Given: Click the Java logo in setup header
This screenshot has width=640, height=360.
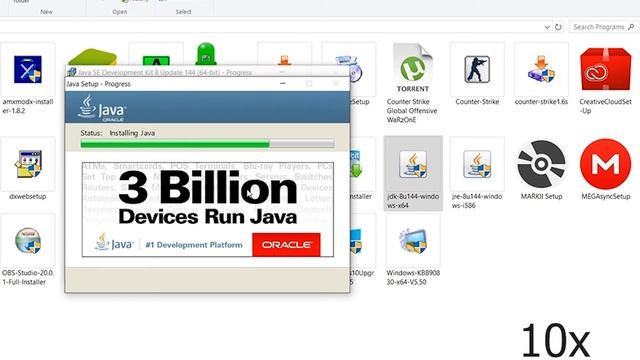Looking at the screenshot, I should click(x=102, y=108).
